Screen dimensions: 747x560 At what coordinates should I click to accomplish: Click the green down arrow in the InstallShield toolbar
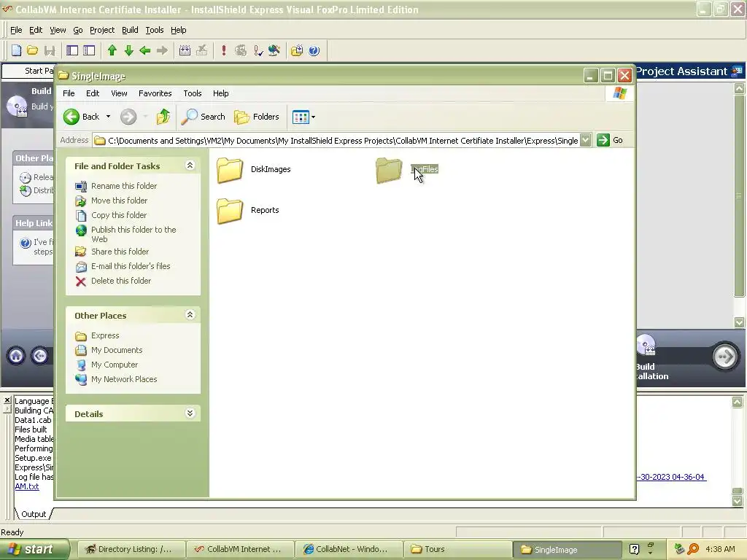(128, 50)
